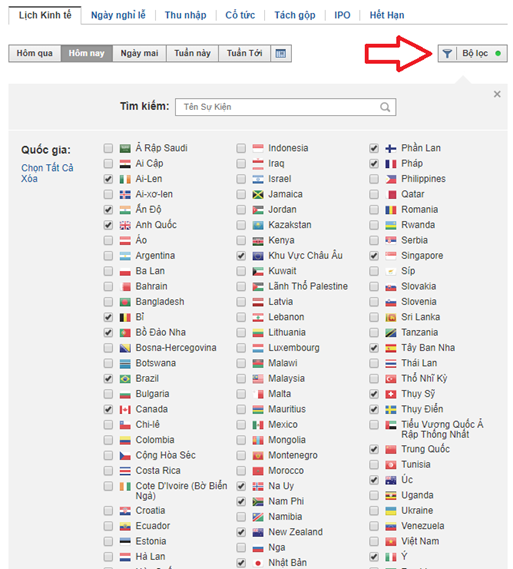Uncheck the Singapore checkbox
This screenshot has height=569, width=513.
(374, 256)
